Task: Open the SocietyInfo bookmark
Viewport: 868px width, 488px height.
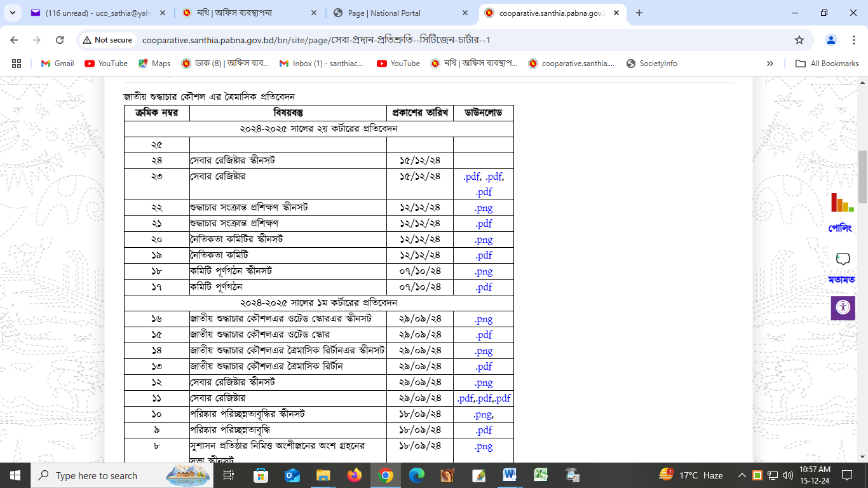Action: 652,64
